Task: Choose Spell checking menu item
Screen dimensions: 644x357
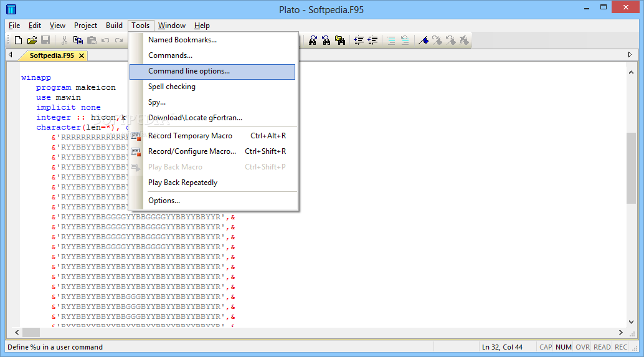Action: (x=212, y=87)
